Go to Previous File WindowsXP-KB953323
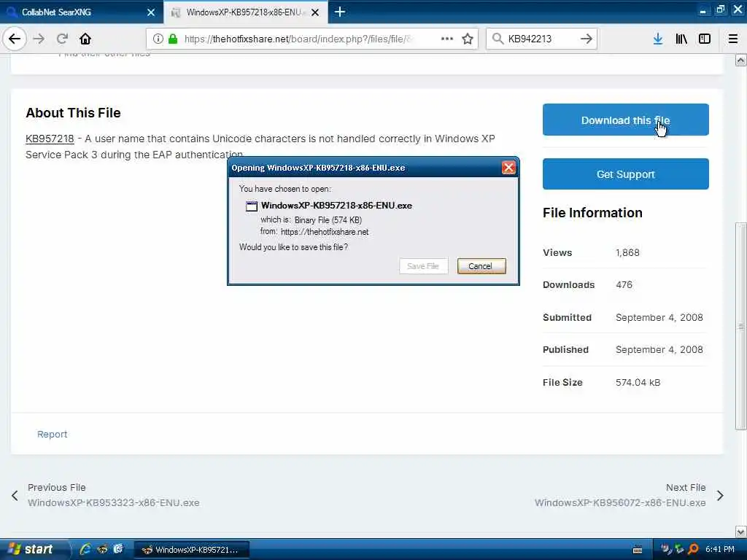The image size is (747, 560). tap(113, 495)
